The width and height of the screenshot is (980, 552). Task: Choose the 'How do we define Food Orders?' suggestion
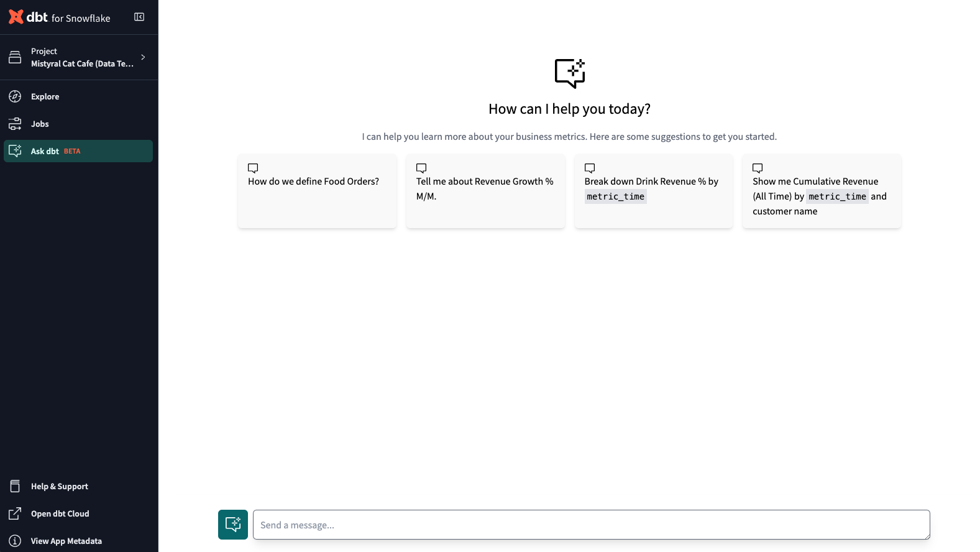coord(317,191)
